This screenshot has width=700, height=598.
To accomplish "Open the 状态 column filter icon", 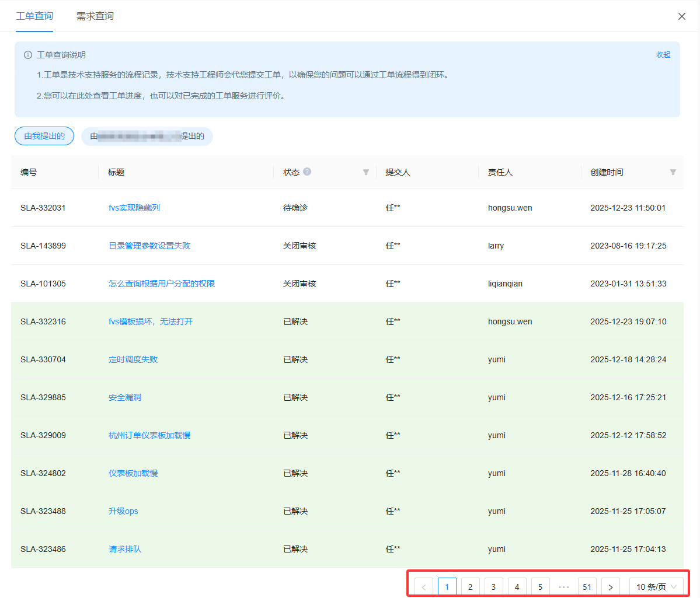I will pos(366,172).
